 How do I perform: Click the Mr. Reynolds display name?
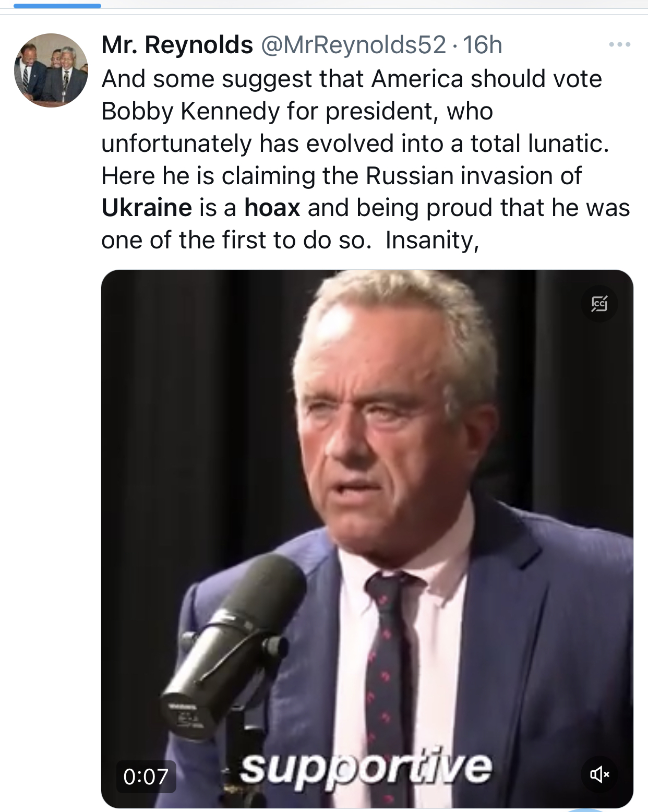coord(177,45)
